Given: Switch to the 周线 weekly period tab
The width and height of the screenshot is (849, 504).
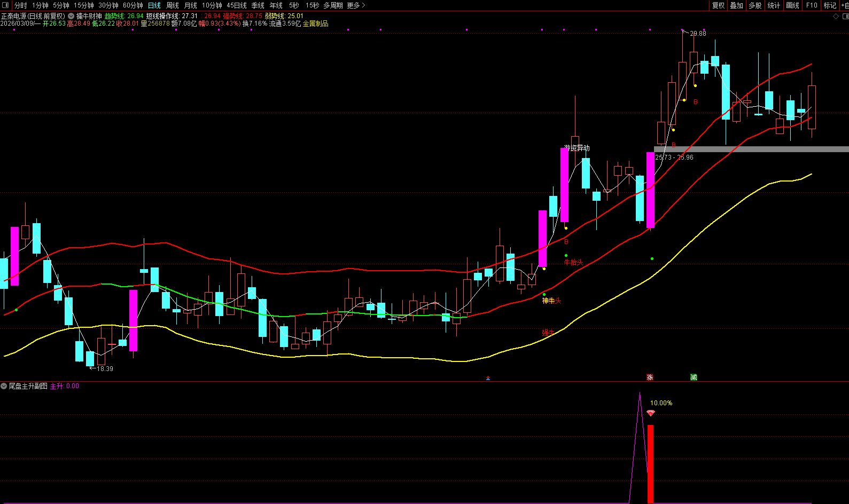Looking at the screenshot, I should [173, 5].
